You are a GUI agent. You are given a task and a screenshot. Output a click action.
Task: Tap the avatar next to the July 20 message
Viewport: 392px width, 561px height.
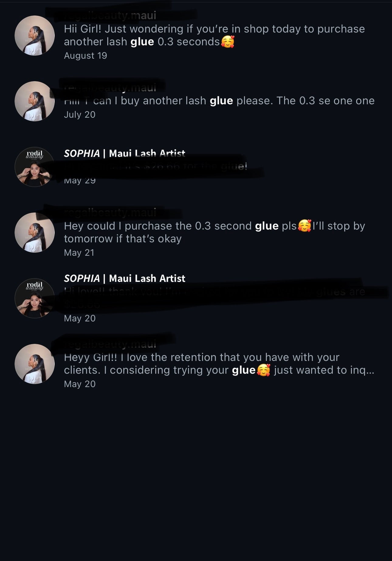pyautogui.click(x=35, y=101)
